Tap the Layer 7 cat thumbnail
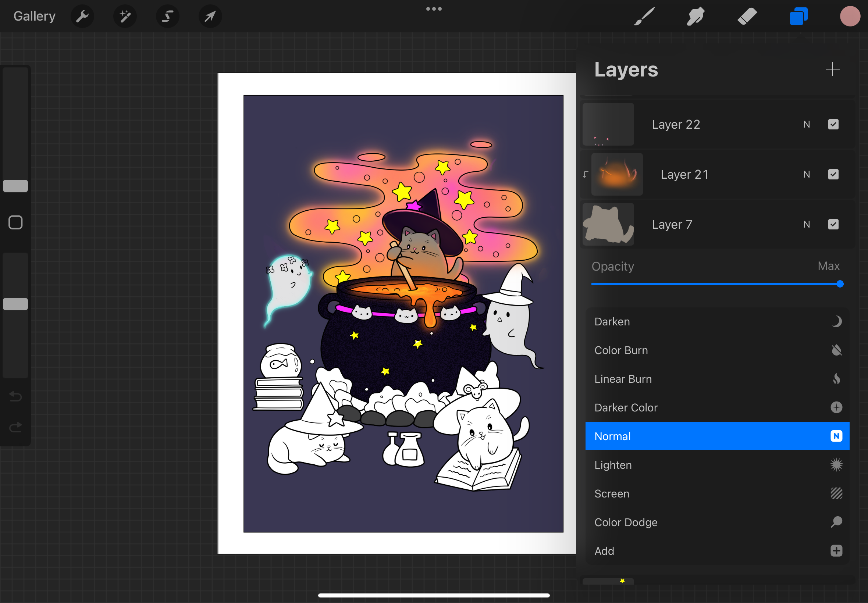The width and height of the screenshot is (868, 603). 608,224
